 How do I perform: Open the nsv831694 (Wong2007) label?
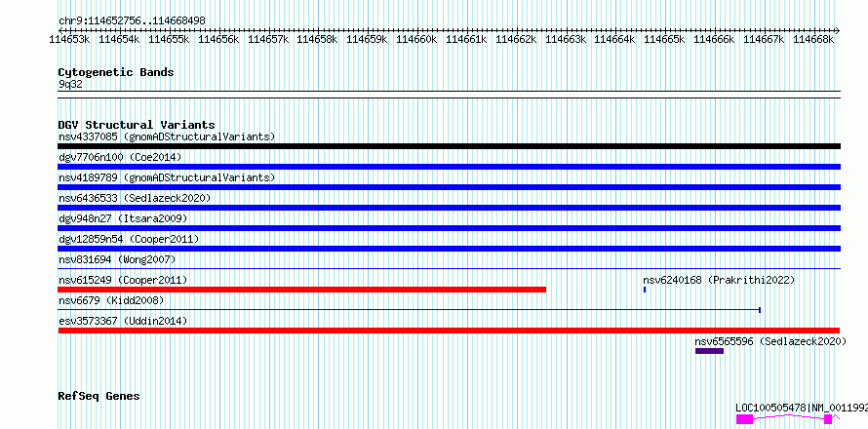coord(117,259)
